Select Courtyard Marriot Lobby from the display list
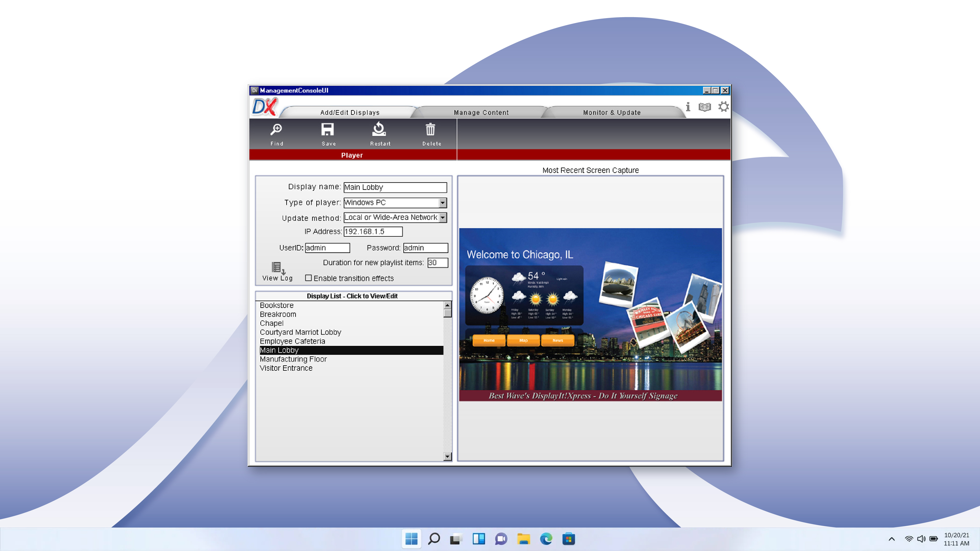This screenshot has height=551, width=980. coord(300,332)
